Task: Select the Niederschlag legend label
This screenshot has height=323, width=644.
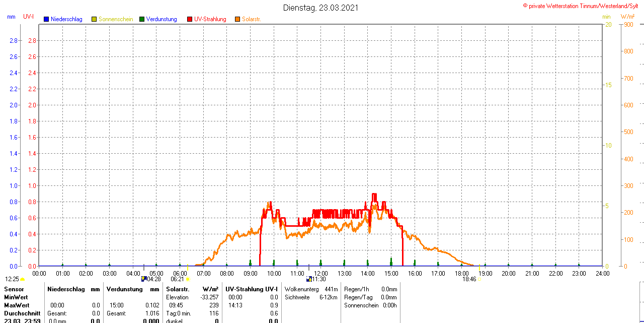Action: (x=66, y=19)
